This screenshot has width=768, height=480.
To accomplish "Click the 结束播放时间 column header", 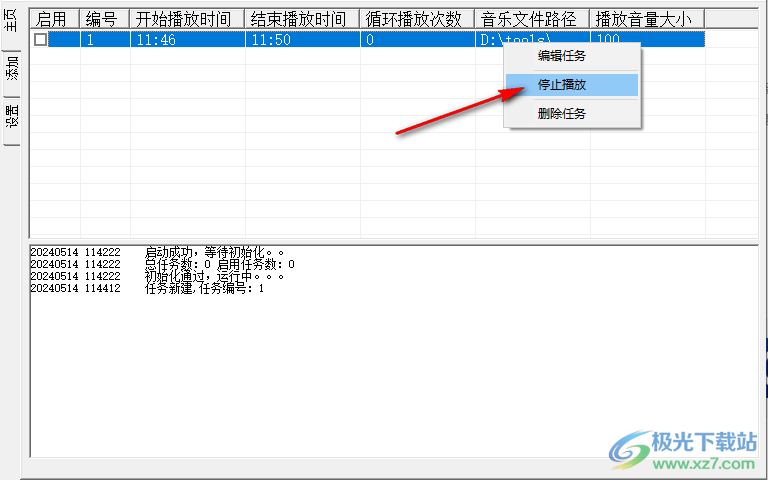I will [x=302, y=18].
